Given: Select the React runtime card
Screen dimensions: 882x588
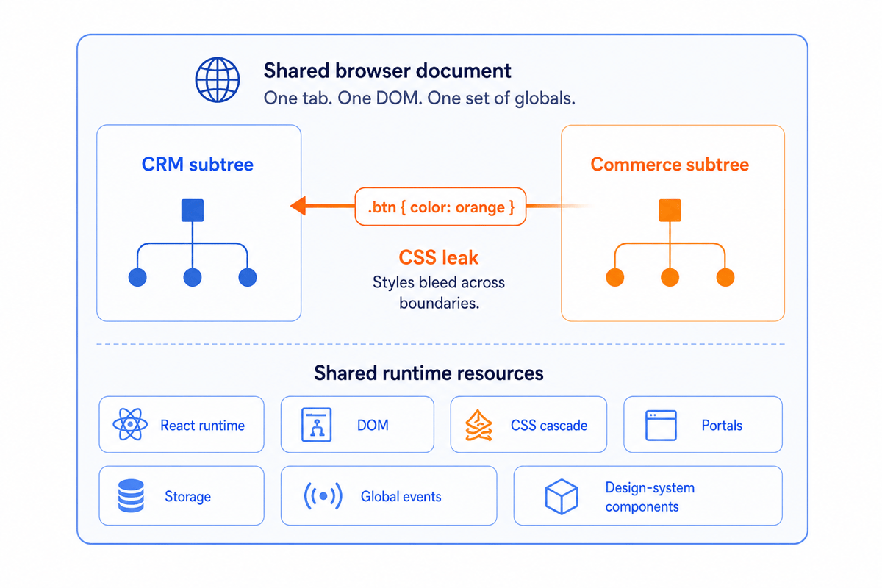Looking at the screenshot, I should point(182,425).
